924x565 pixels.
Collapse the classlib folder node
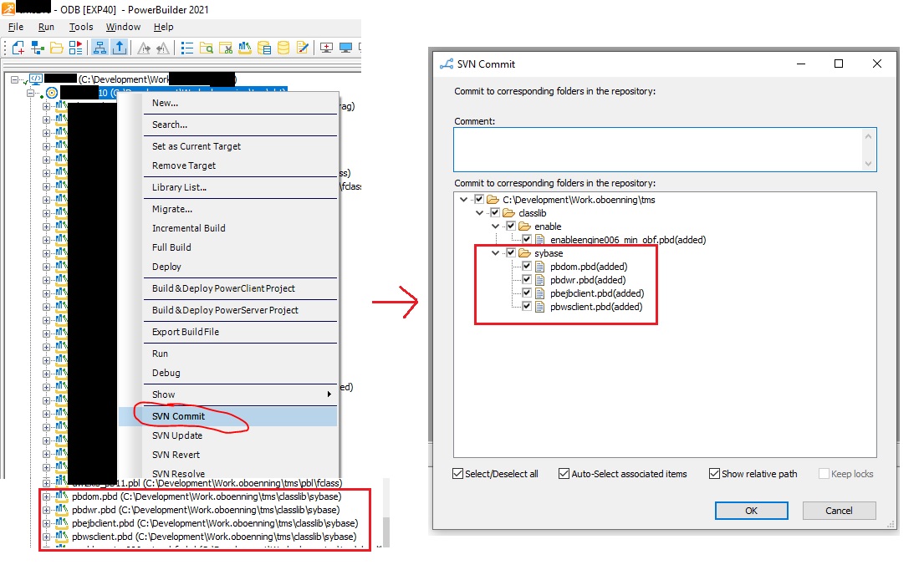481,213
